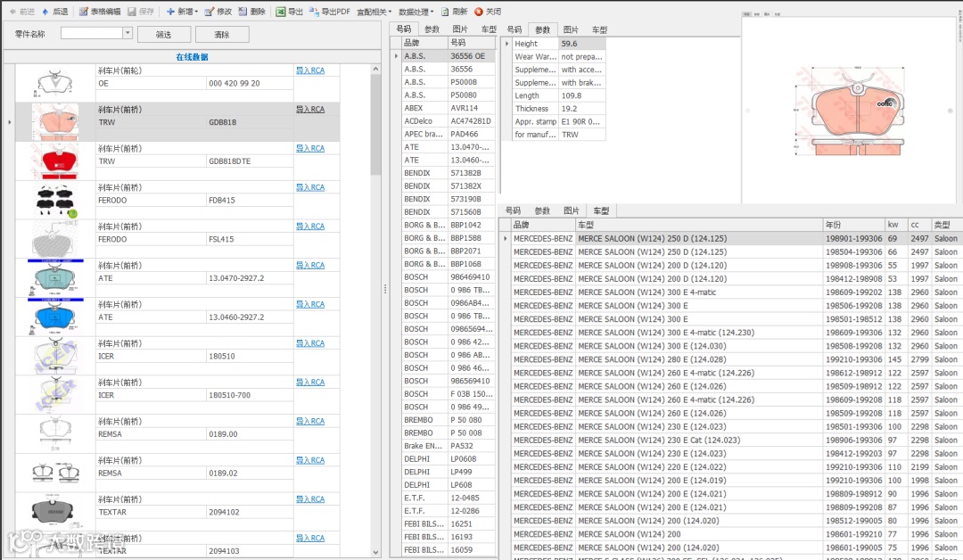Select the TEXTAR 2094102 gray pad thumbnail
The width and height of the screenshot is (963, 560).
pyautogui.click(x=55, y=512)
